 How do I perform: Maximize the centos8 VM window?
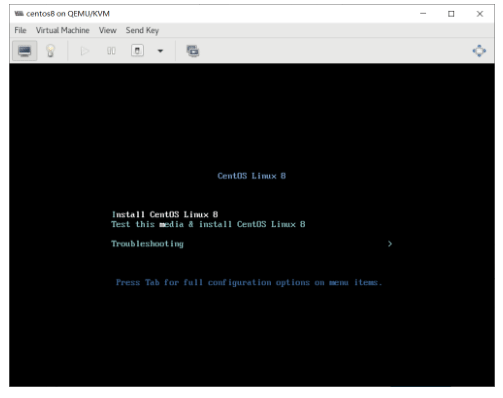point(451,14)
